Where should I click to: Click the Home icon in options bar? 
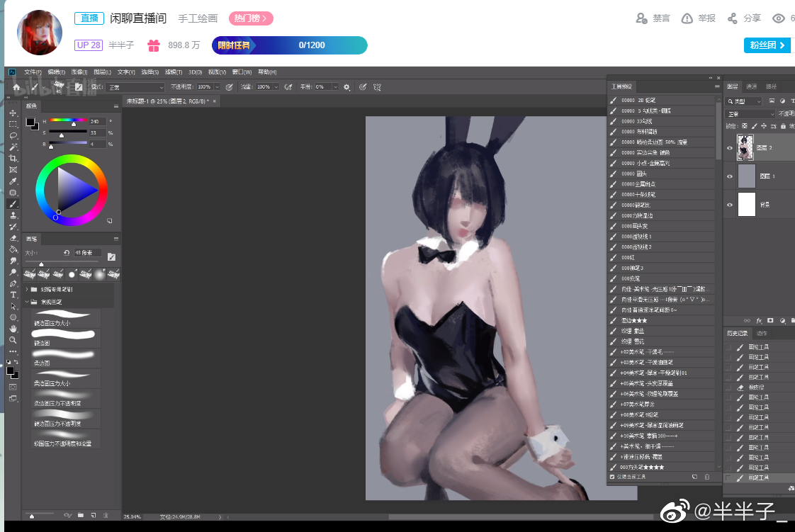(16, 87)
